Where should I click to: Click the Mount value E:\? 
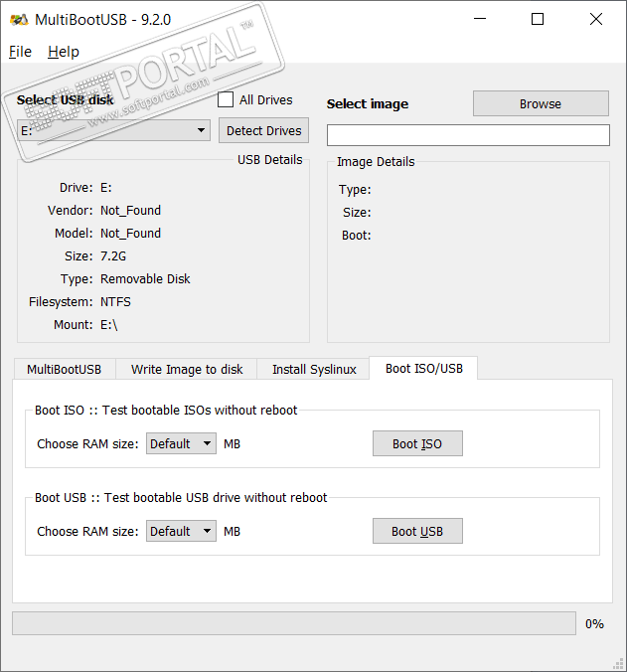pyautogui.click(x=108, y=324)
